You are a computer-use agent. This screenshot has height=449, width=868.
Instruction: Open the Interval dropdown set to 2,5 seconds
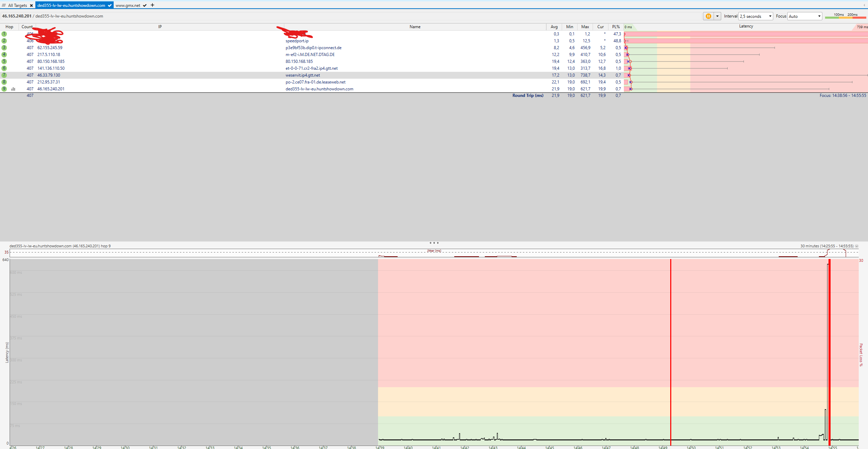point(755,16)
